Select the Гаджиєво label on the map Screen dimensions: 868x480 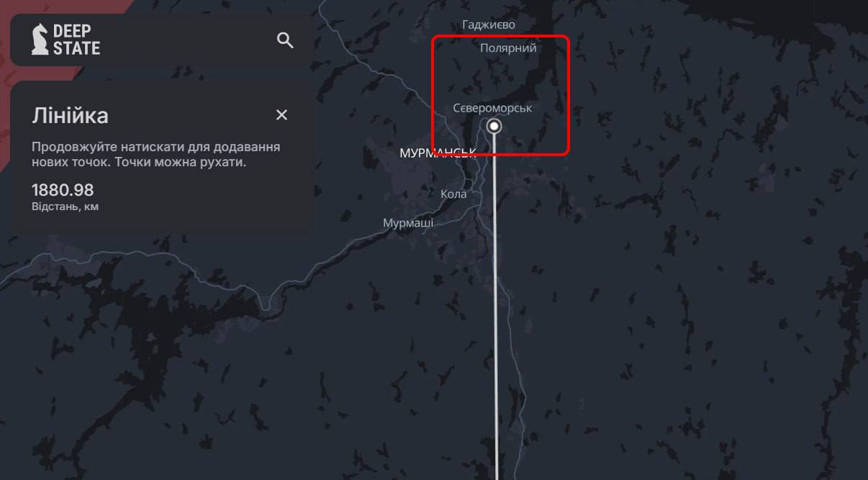tap(489, 24)
